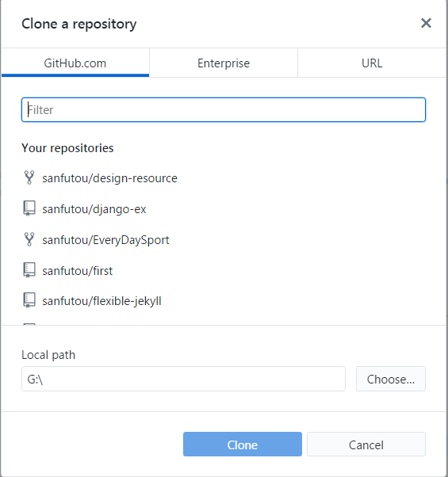Click the blue Clone button
This screenshot has width=448, height=477.
point(243,445)
